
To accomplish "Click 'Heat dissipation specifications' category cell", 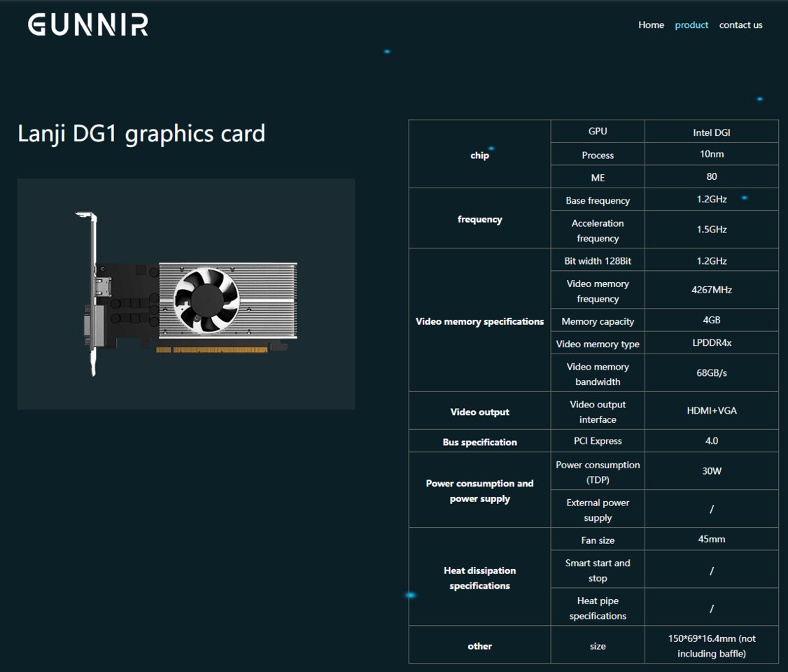I will (x=480, y=577).
